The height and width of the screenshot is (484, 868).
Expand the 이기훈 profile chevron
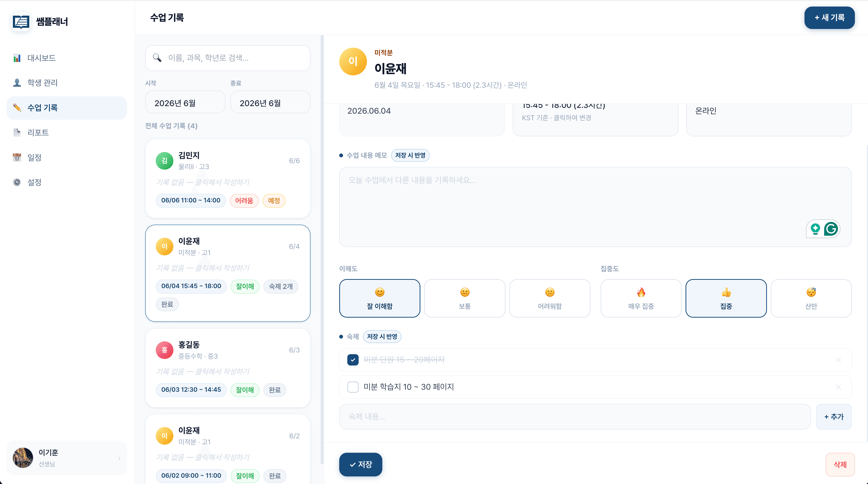click(119, 458)
